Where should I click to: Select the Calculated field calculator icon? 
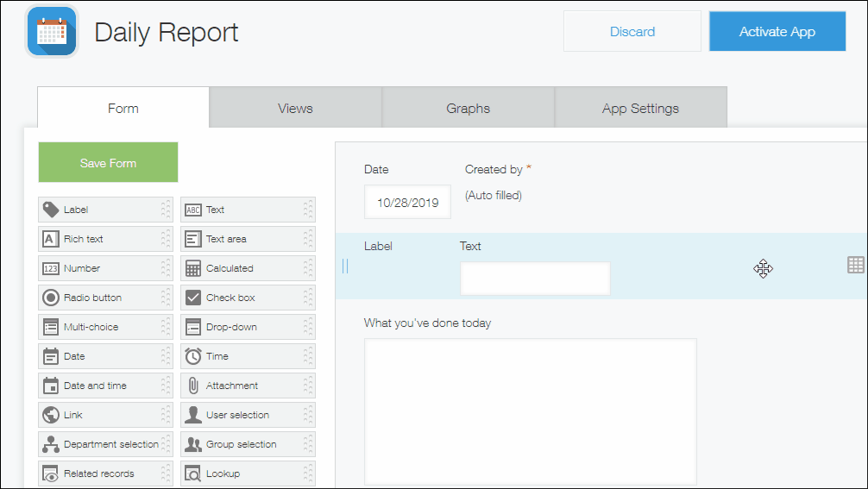click(x=193, y=268)
